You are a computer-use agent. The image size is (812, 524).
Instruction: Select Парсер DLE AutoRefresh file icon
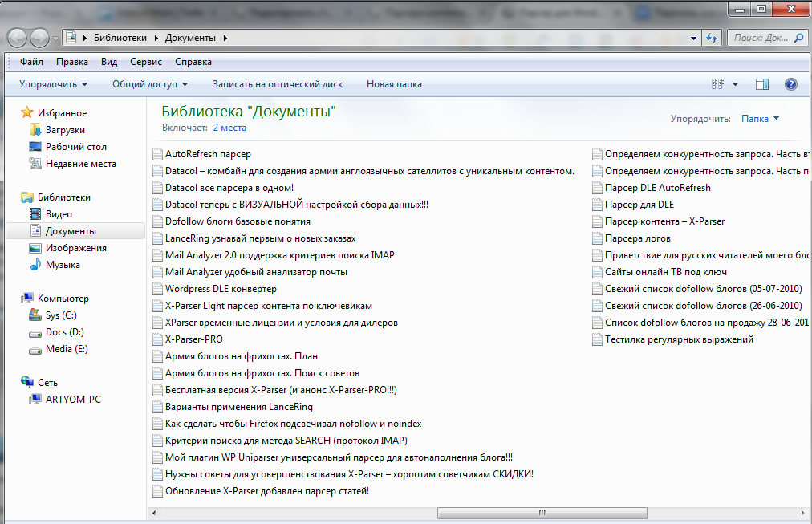tap(597, 188)
